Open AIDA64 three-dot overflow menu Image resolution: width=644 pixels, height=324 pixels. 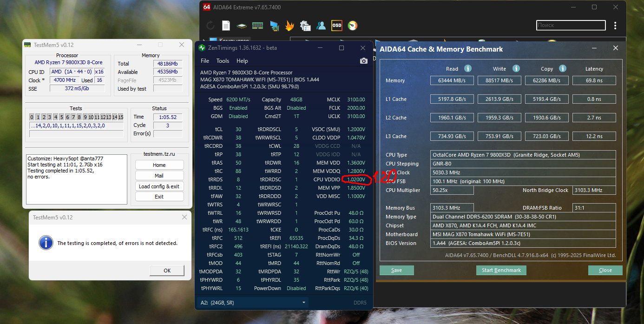[x=616, y=26]
